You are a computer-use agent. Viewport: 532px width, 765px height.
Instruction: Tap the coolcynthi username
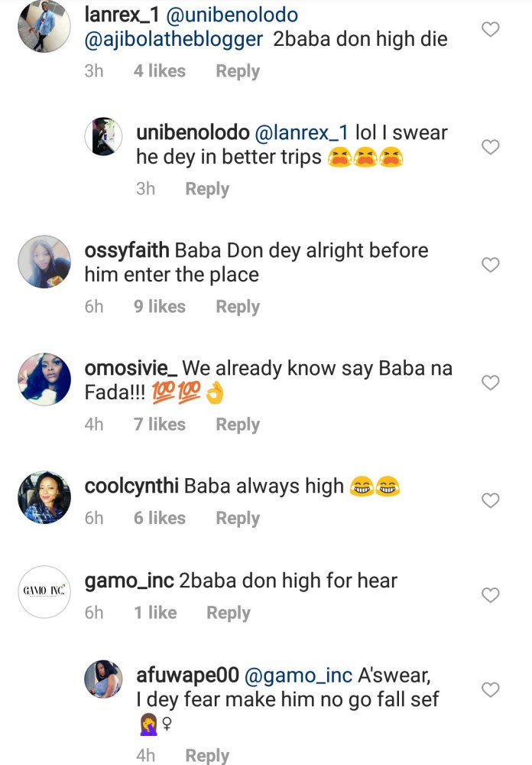click(x=132, y=486)
